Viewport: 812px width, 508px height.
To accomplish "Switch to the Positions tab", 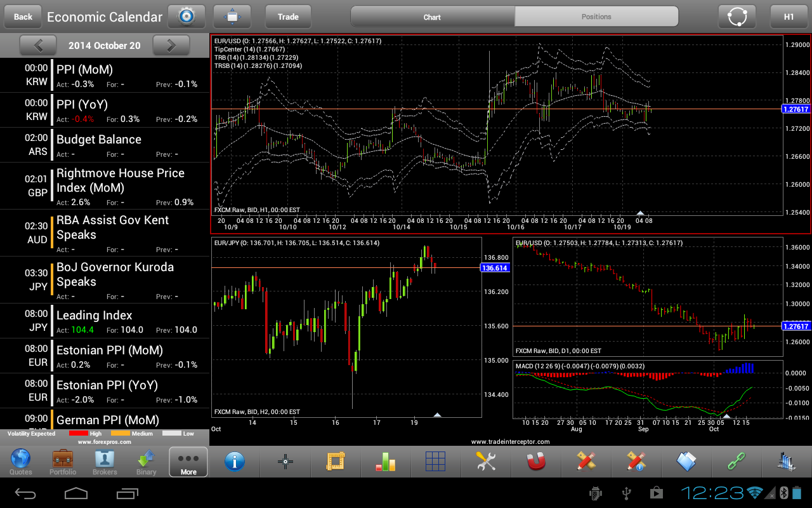I will coord(596,17).
